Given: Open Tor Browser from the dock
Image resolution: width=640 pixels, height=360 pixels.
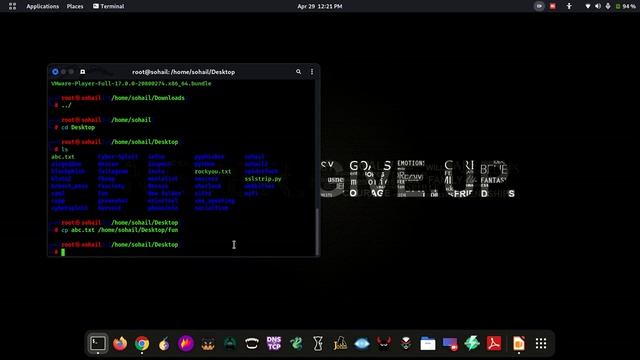Looking at the screenshot, I should pos(164,344).
